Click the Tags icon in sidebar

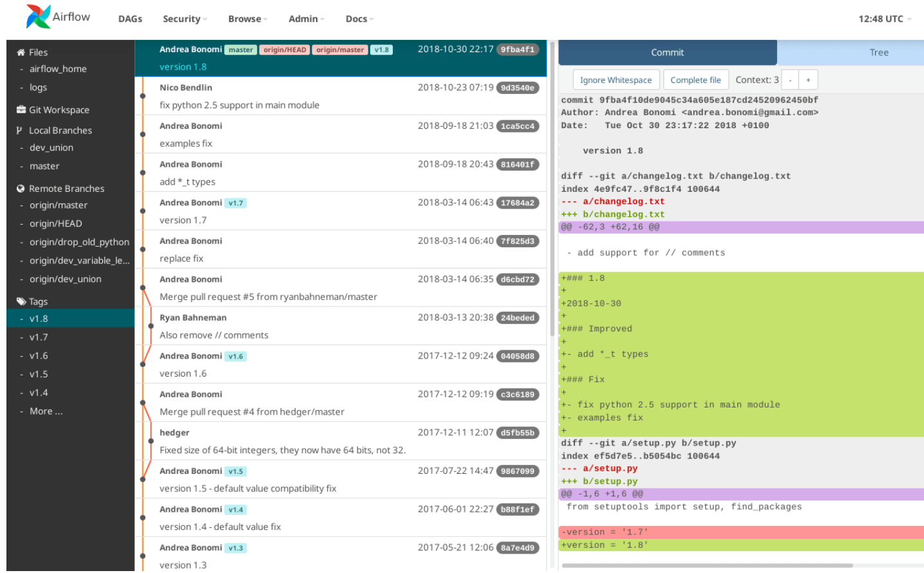pos(21,301)
